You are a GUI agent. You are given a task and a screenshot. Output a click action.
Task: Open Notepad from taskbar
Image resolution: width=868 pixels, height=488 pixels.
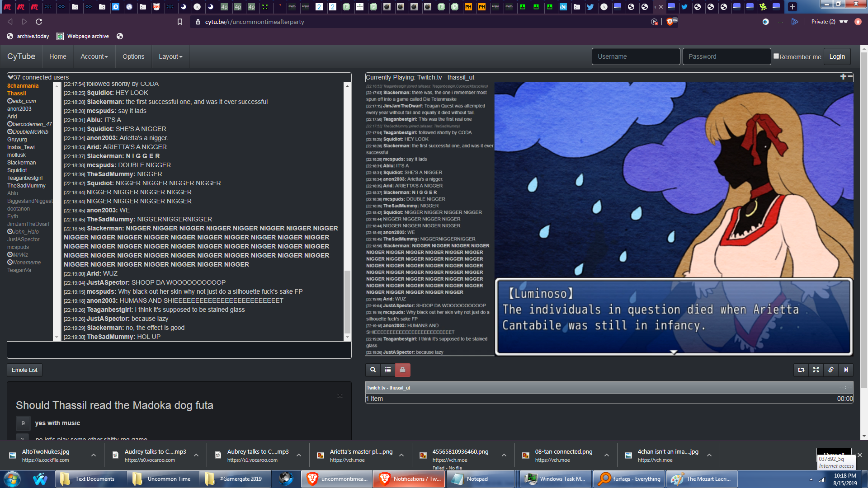[481, 479]
